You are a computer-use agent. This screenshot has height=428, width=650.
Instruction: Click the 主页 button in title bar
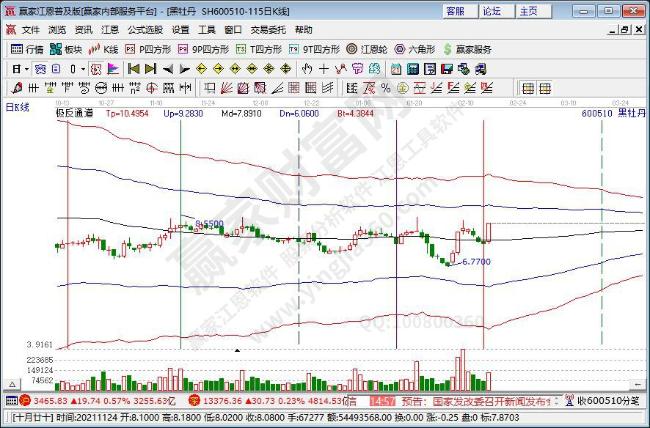point(534,11)
